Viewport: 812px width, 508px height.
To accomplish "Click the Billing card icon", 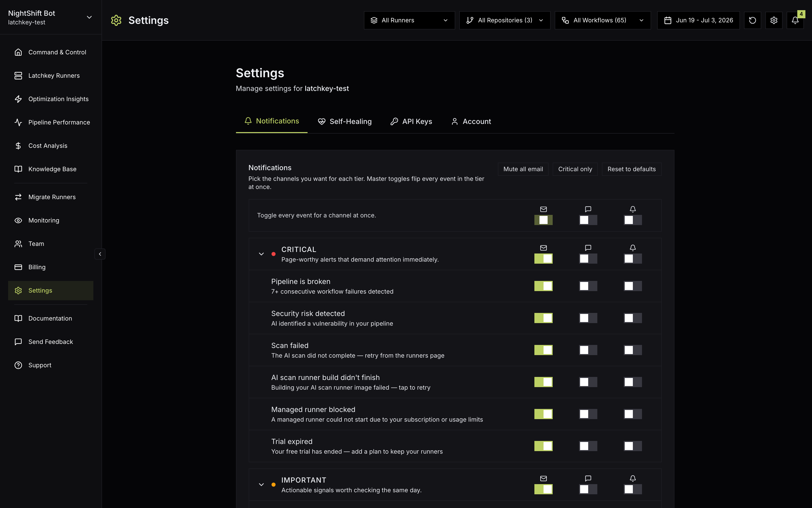I will point(18,267).
